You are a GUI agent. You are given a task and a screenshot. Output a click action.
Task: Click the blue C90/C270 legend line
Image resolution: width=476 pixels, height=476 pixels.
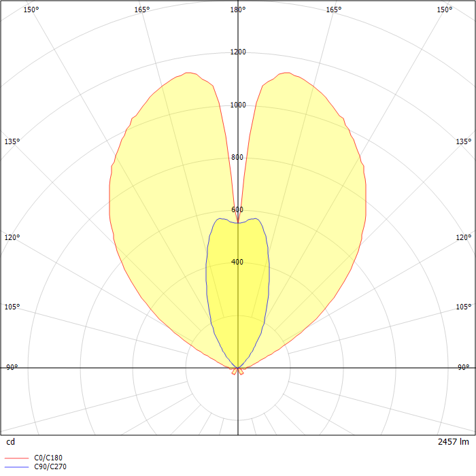[x=17, y=466]
